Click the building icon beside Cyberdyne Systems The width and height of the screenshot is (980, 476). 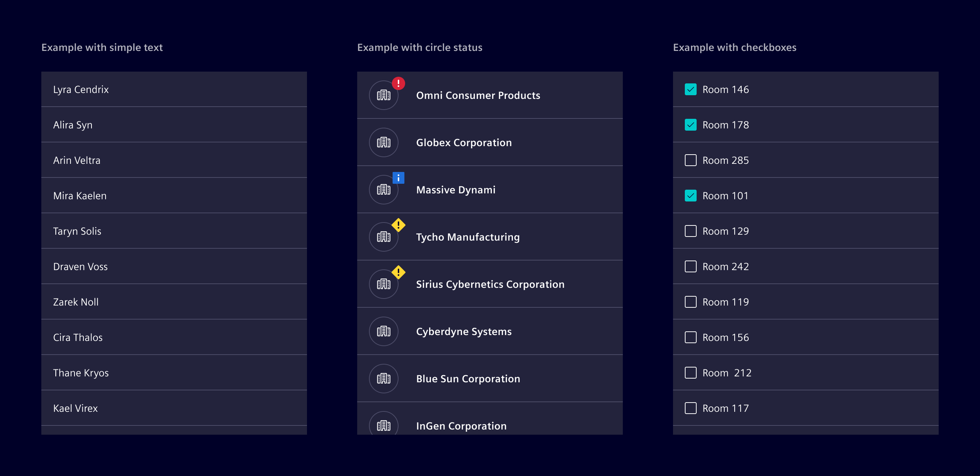point(383,331)
